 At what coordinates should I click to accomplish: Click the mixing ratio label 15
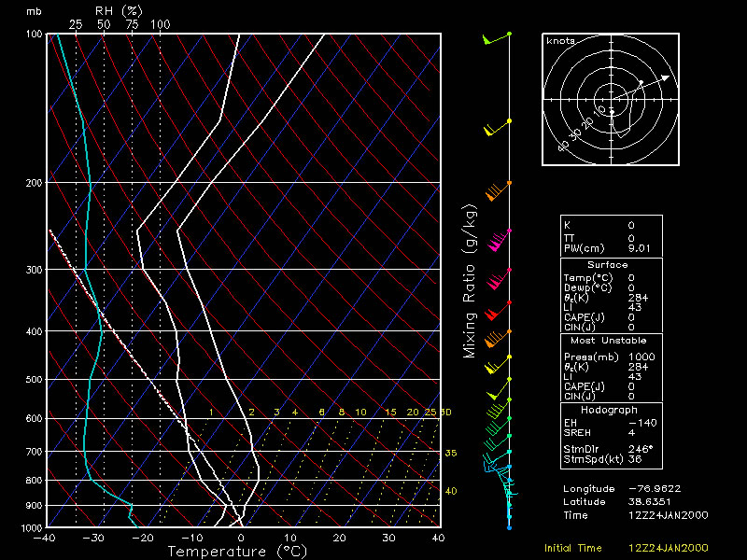pyautogui.click(x=390, y=413)
